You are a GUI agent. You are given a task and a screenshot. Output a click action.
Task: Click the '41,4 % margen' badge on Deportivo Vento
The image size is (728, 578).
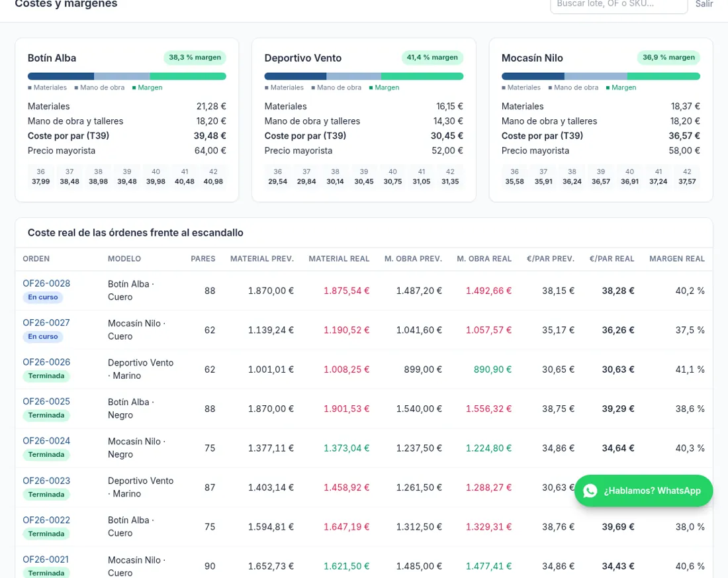tap(432, 58)
